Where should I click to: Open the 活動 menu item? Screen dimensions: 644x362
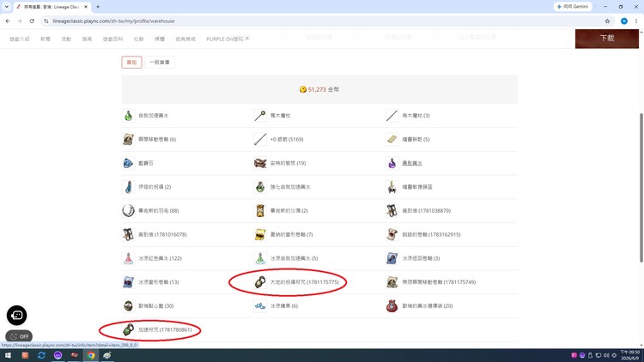tap(66, 39)
